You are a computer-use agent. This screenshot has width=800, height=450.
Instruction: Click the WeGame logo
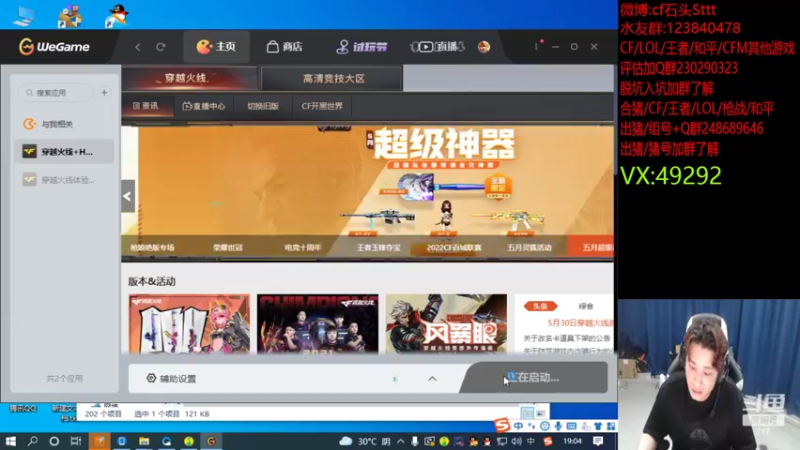pyautogui.click(x=54, y=47)
